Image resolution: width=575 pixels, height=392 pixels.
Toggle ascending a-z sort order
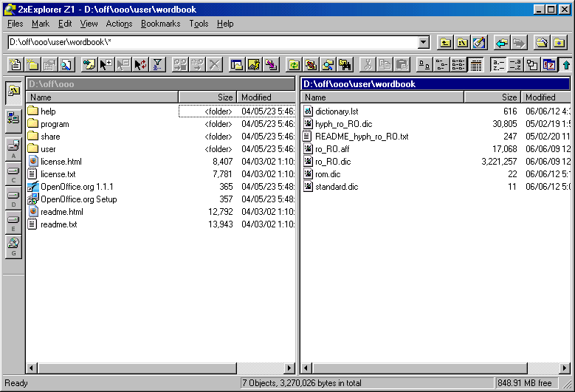pyautogui.click(x=498, y=65)
